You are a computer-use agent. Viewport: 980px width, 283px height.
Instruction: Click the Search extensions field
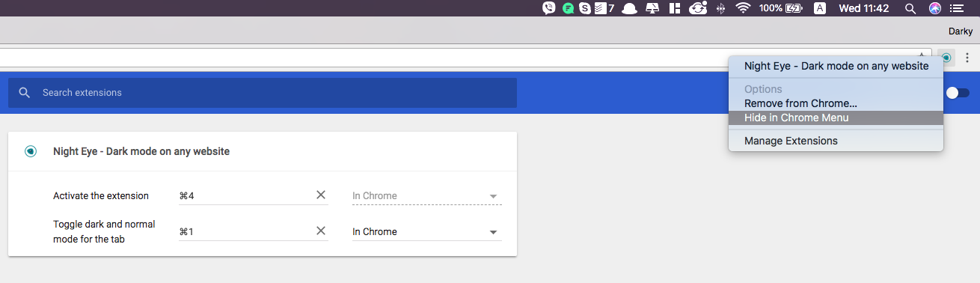[263, 93]
